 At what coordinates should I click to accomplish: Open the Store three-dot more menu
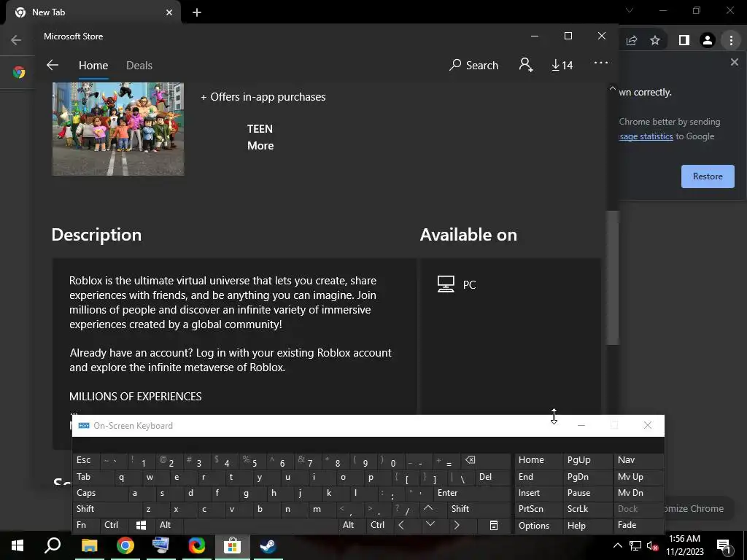601,63
